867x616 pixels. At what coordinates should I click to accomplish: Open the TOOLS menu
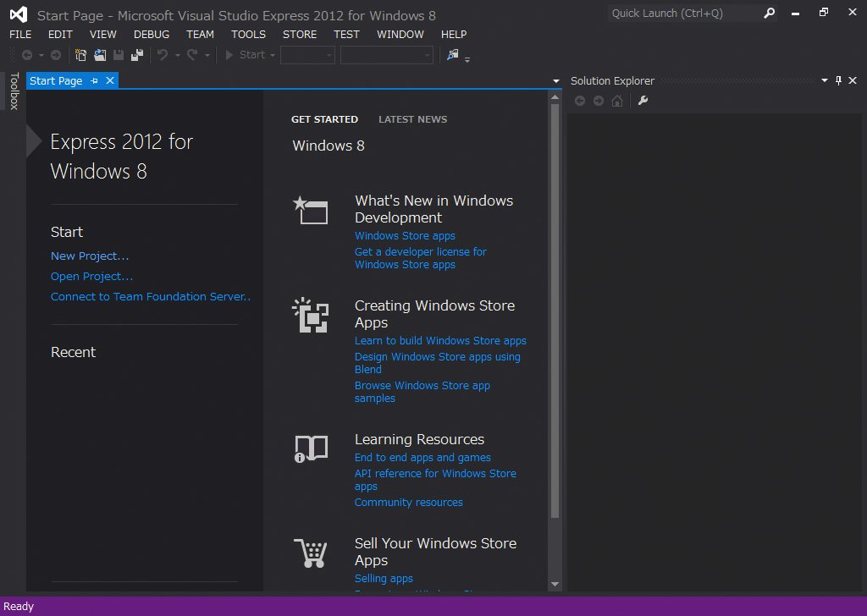248,34
